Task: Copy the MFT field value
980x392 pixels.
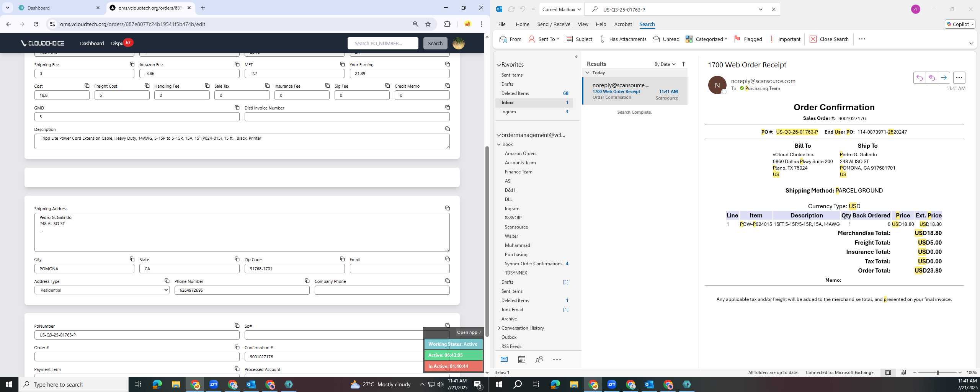Action: point(342,64)
